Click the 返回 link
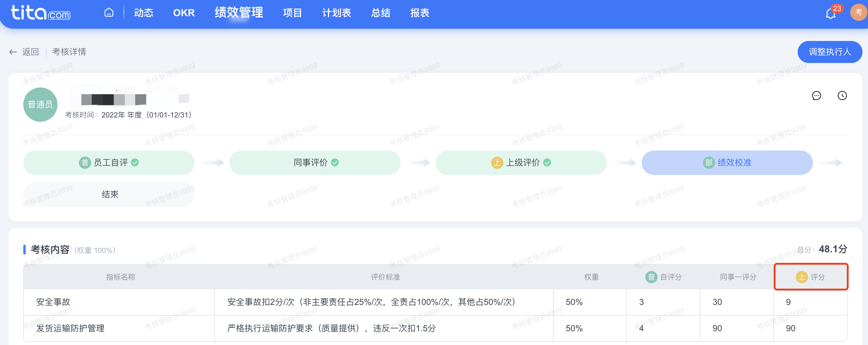 [x=31, y=52]
